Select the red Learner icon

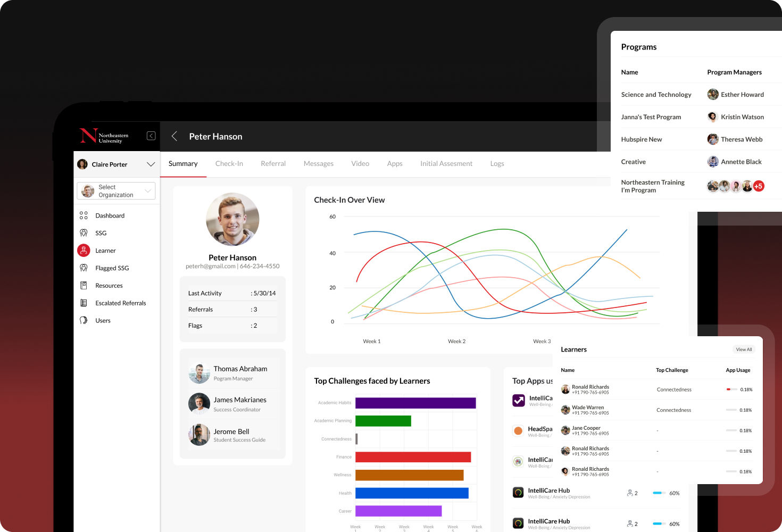(x=84, y=251)
